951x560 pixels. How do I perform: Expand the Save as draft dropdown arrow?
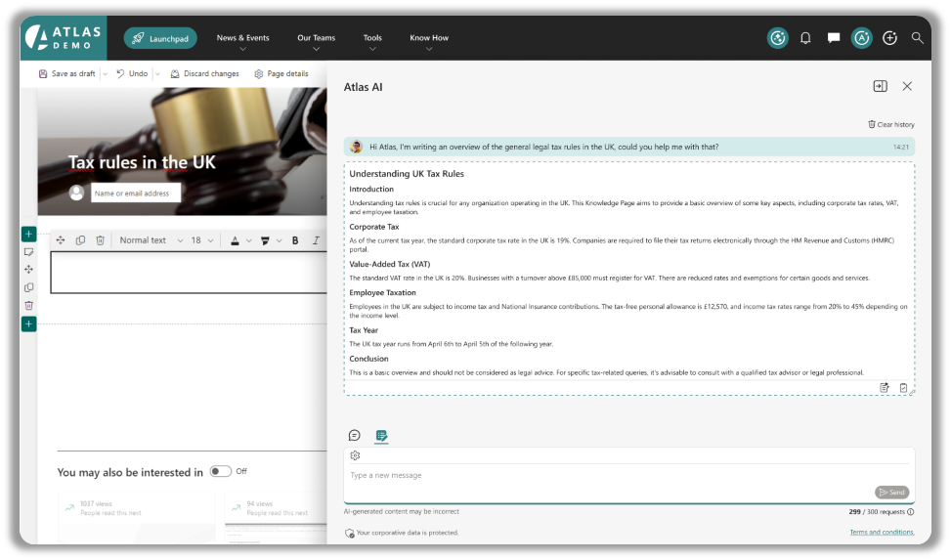click(105, 74)
